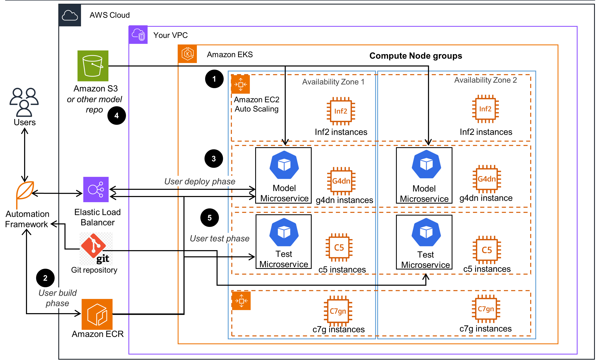Click the 'Amazon ECR' label
Viewport: 605px width, 364px height.
coord(98,334)
